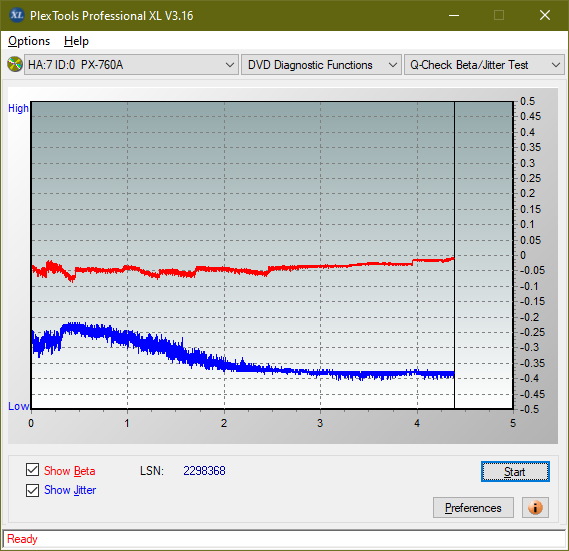
Task: Click the disc drive icon beside the drive selector
Action: 15,64
